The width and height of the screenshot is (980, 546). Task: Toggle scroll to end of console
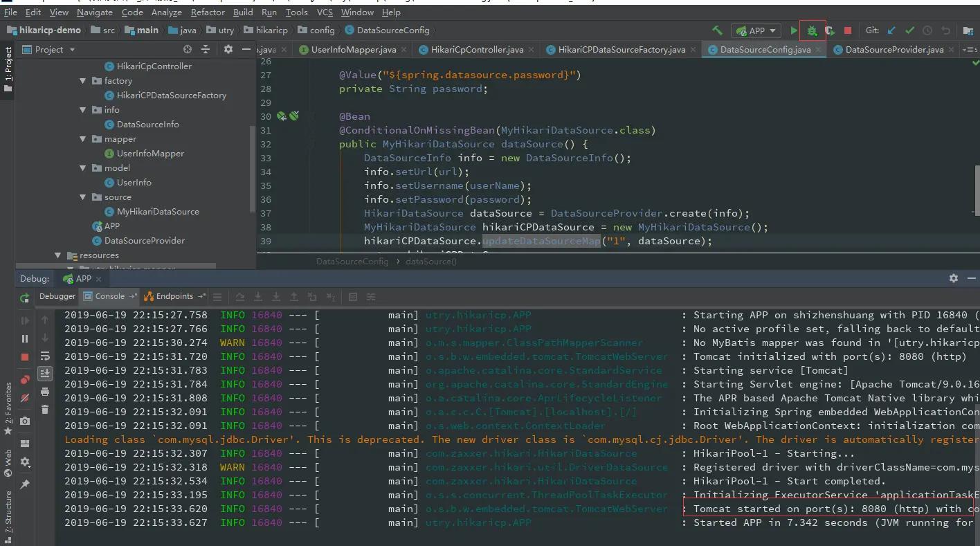tap(45, 374)
